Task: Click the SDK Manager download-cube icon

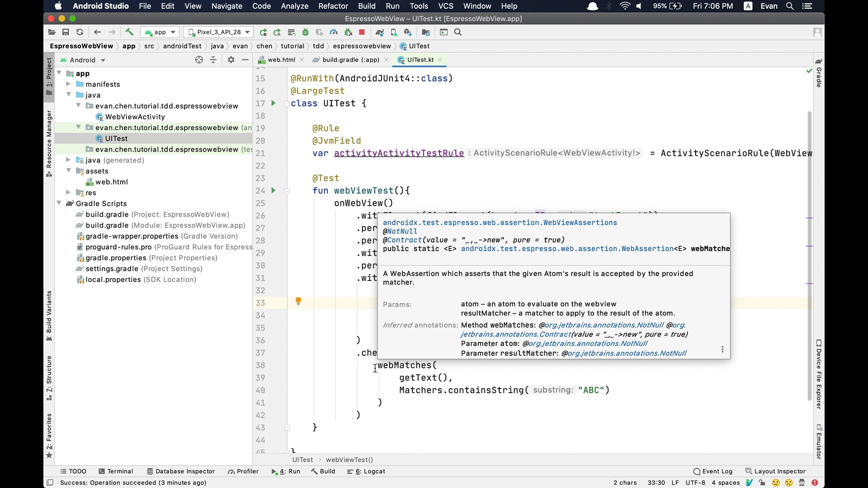Action: 408,32
